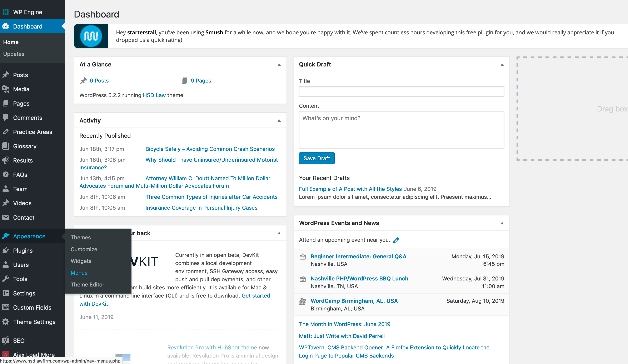Click the Posts pushpin icon in sidebar

click(x=6, y=75)
